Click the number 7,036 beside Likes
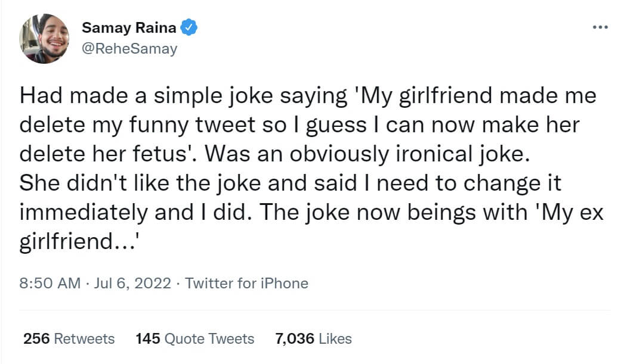This screenshot has width=624, height=364. pos(295,339)
